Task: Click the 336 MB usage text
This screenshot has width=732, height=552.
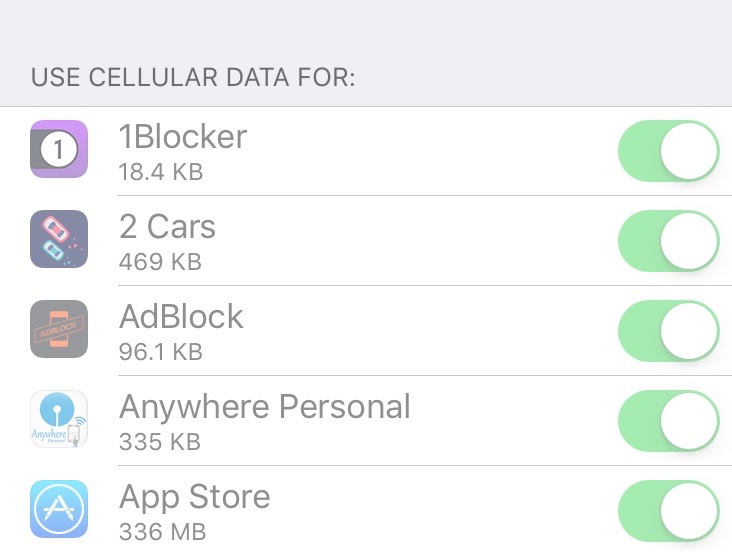Action: coord(162,531)
